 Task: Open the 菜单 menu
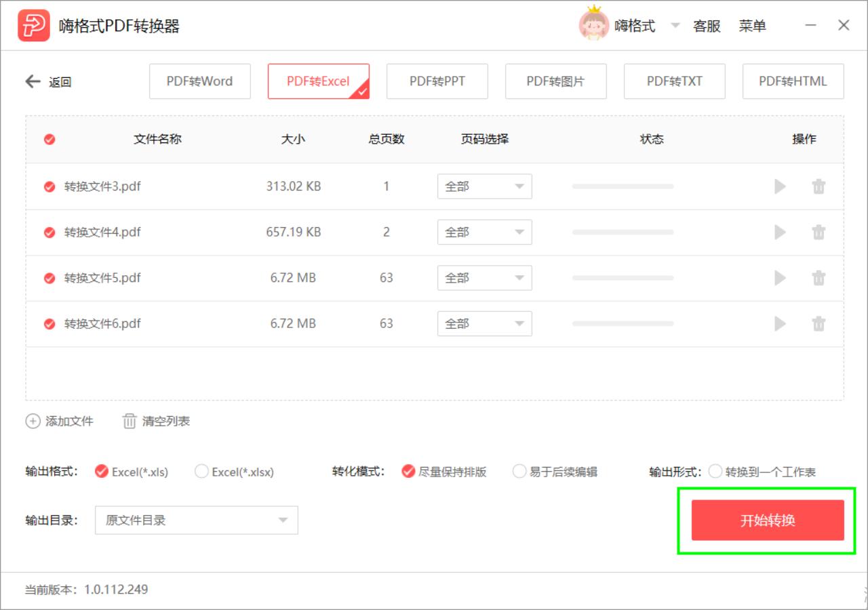[753, 25]
